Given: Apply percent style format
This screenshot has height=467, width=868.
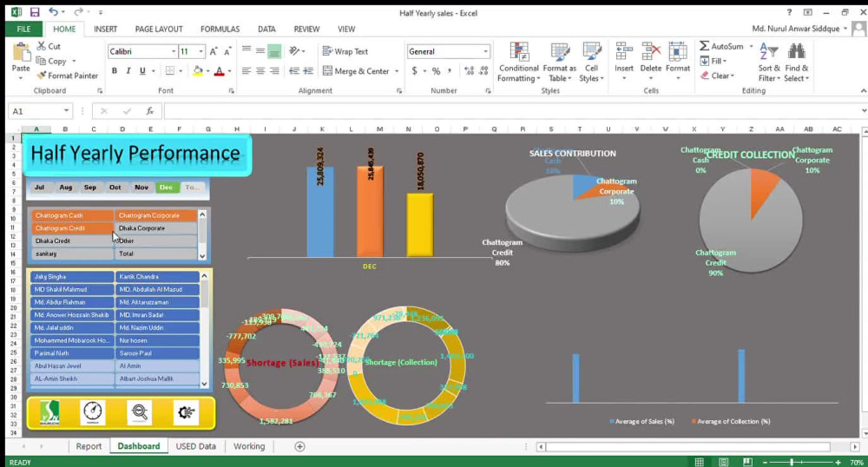Looking at the screenshot, I should tap(437, 71).
